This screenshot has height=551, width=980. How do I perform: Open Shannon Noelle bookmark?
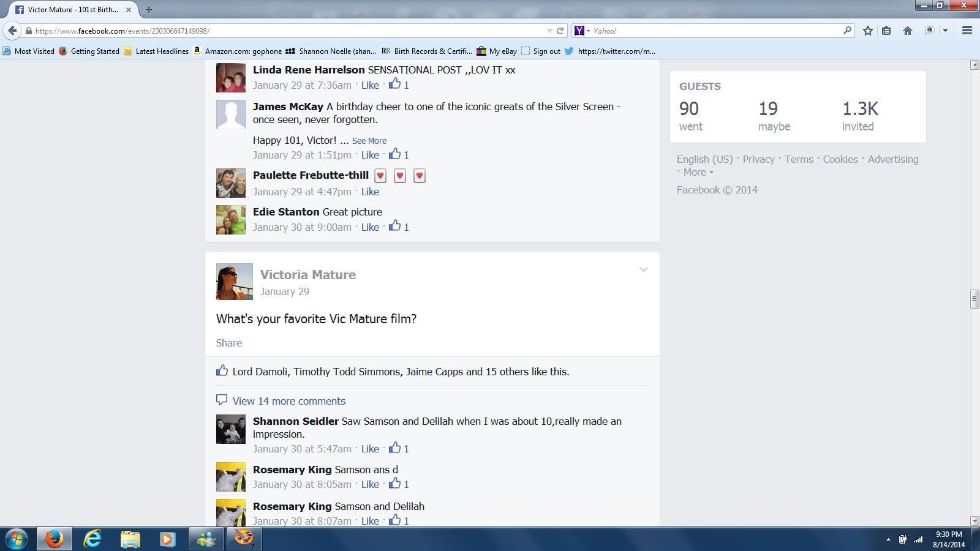[x=331, y=51]
